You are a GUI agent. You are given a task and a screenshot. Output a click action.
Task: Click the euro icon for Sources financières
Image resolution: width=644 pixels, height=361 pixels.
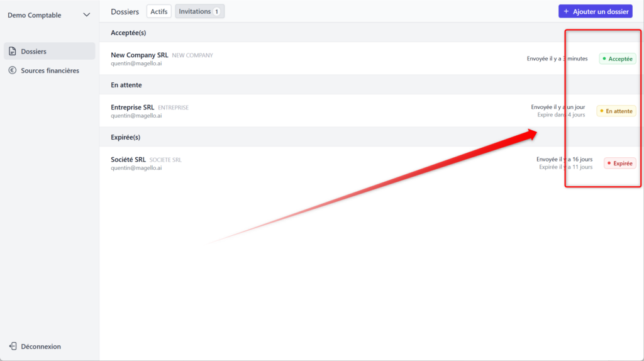click(13, 70)
